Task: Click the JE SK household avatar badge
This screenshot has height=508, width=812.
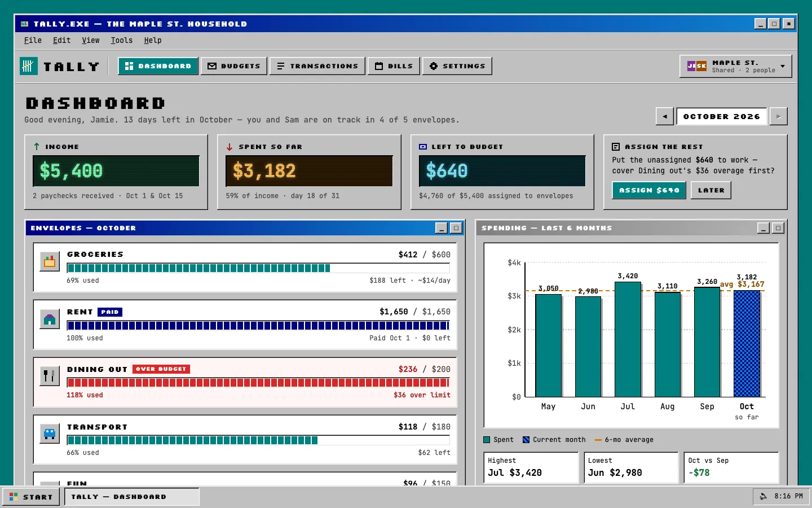Action: click(x=697, y=66)
